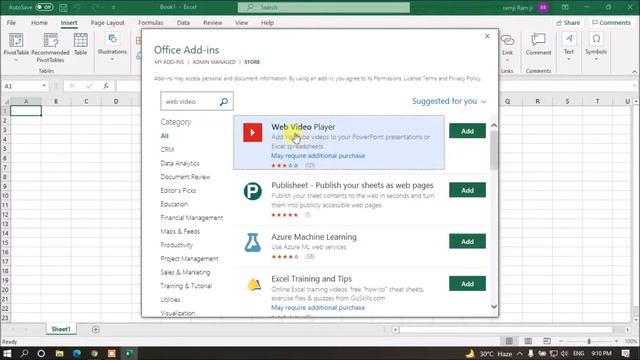Open the Illustrations group
Screen dimensions: 640x360
tap(112, 48)
